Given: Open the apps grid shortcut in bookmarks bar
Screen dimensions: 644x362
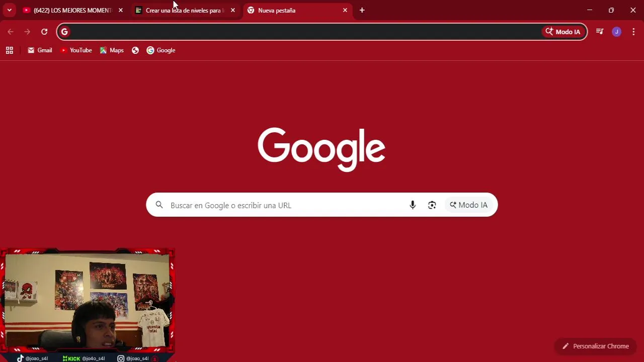Looking at the screenshot, I should (x=9, y=50).
